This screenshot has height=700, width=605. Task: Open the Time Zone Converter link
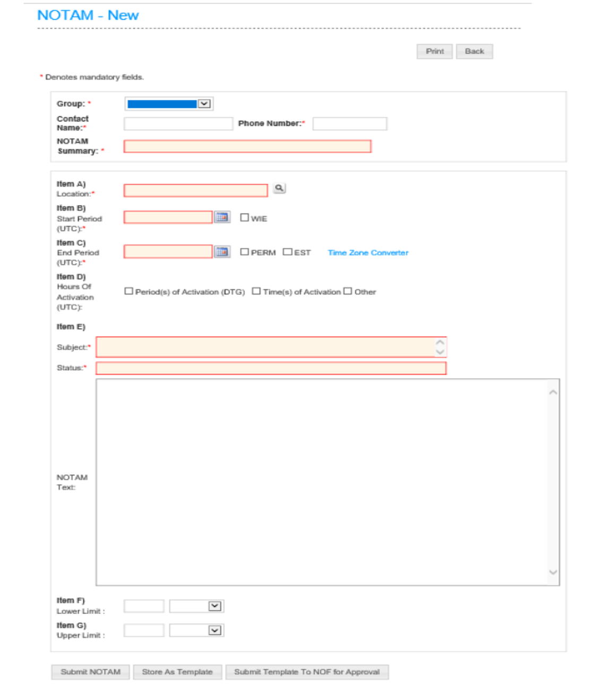(368, 253)
